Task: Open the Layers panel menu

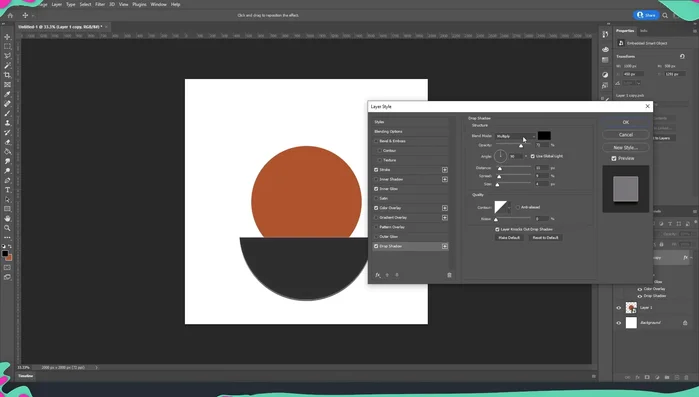Action: click(x=695, y=212)
